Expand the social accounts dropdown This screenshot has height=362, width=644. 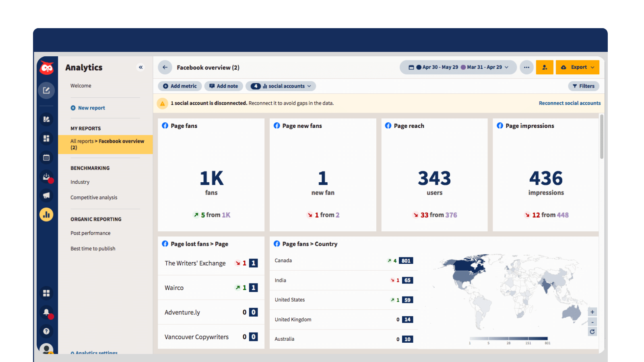click(281, 86)
